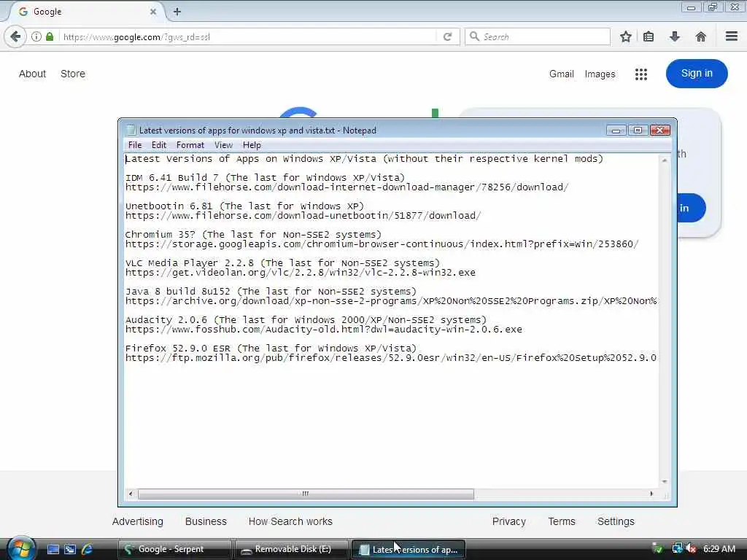This screenshot has width=747, height=560.
Task: Click the get.videolan.org URL line
Action: 300,273
